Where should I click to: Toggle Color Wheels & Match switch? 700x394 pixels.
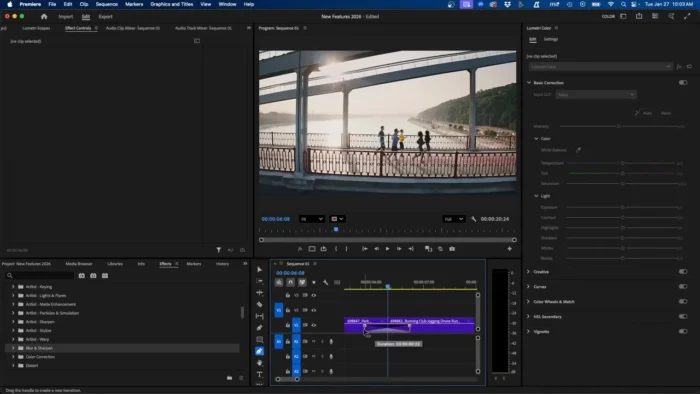(x=683, y=302)
